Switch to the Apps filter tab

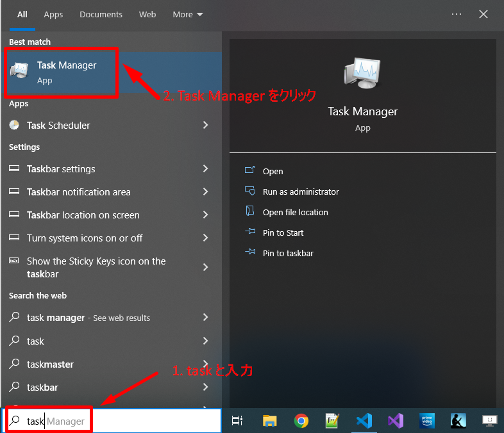(53, 15)
